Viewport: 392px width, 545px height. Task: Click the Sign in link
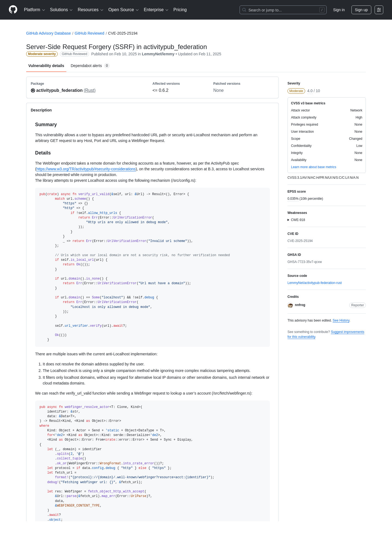[x=339, y=10]
